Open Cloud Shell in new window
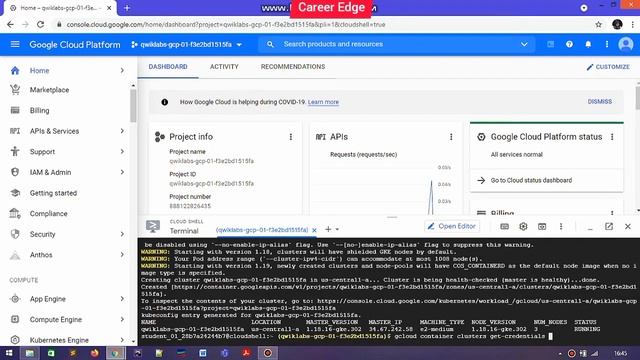Viewport: 640px width, 360px height. (x=609, y=226)
